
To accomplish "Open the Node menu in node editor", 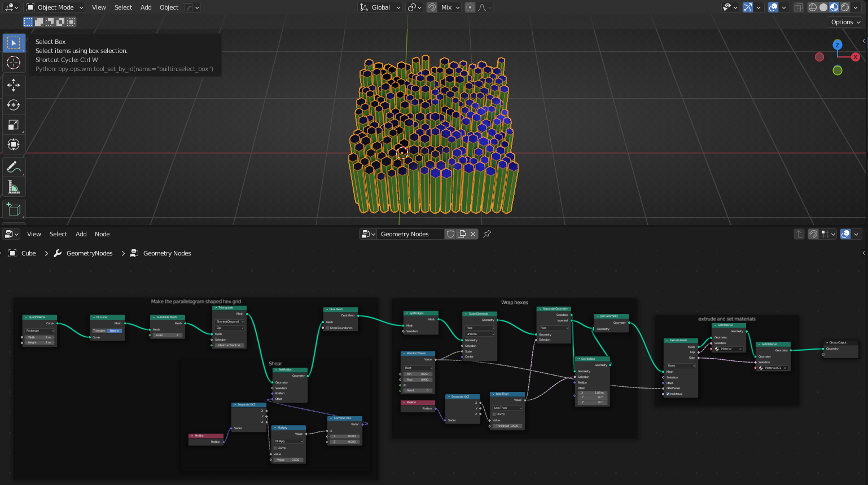I will (102, 234).
